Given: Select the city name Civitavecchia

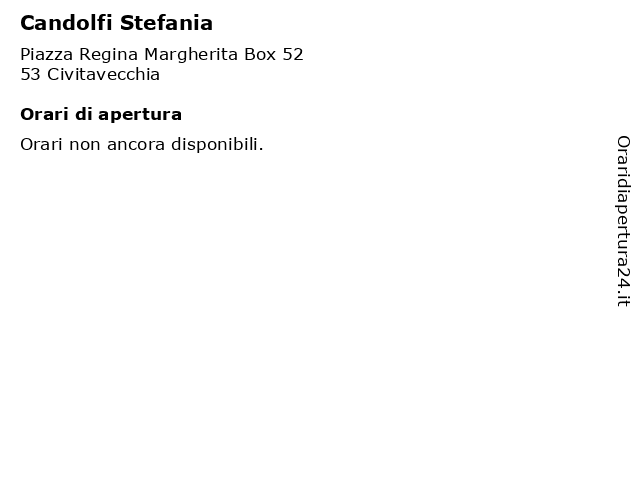Looking at the screenshot, I should click(103, 75).
